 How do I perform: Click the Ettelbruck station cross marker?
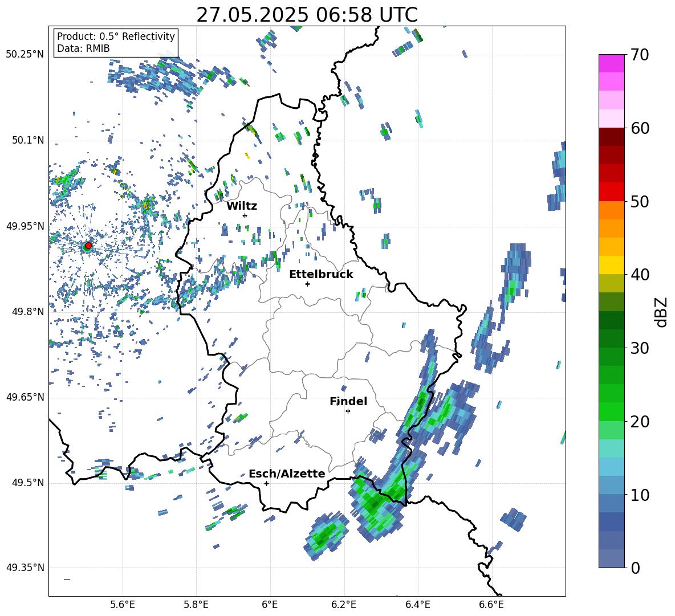coord(307,284)
